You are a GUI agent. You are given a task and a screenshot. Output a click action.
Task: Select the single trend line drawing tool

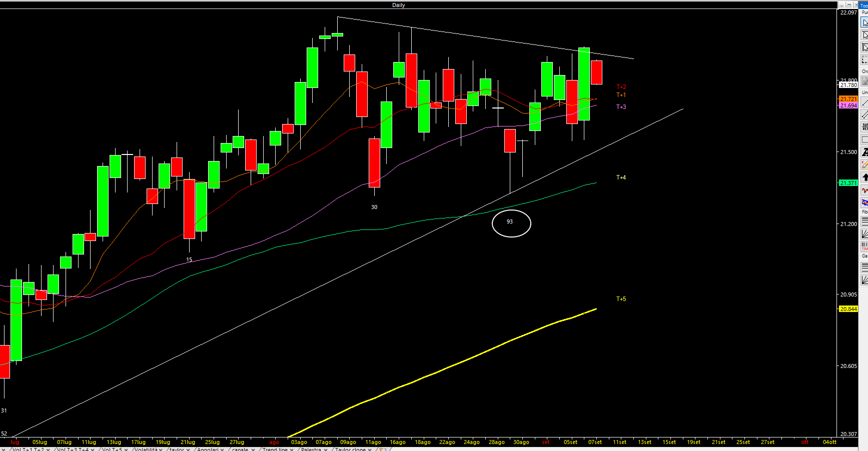[864, 103]
